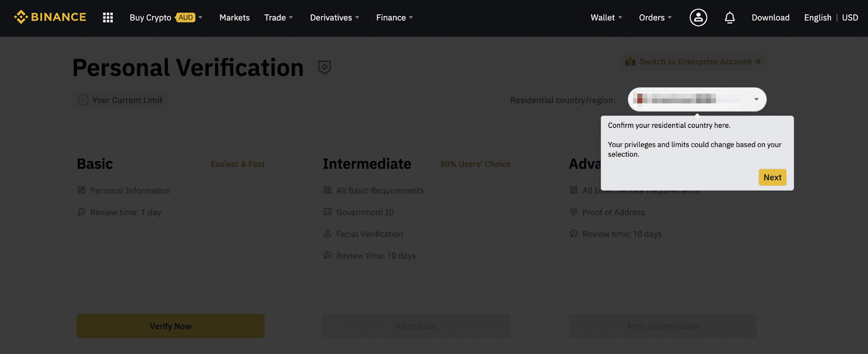Expand the Trade dropdown
Viewport: 868px width, 354px height.
tap(278, 17)
